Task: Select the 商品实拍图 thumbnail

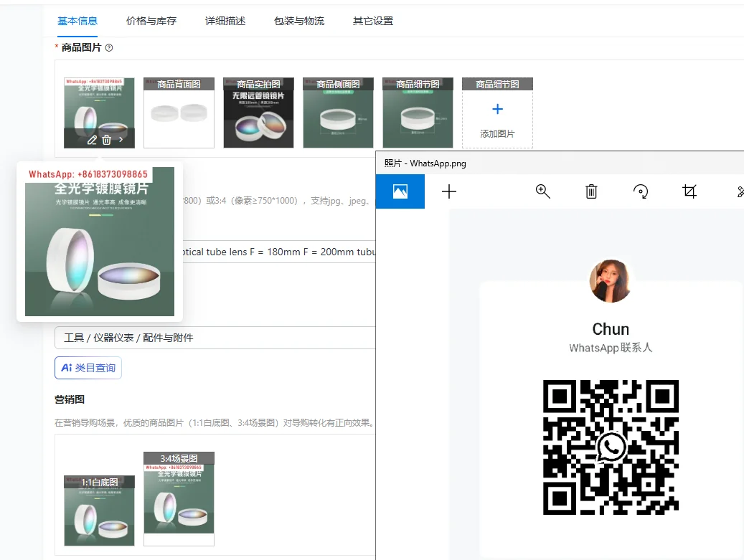Action: pyautogui.click(x=258, y=113)
